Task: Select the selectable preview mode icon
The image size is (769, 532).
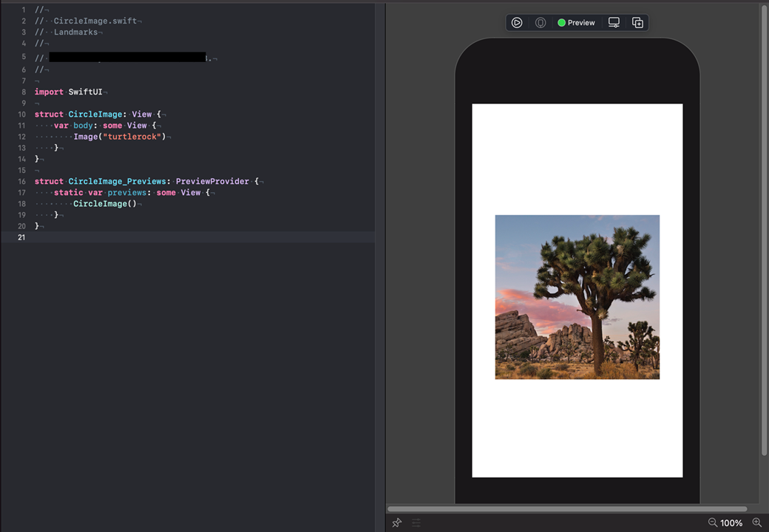Action: [541, 22]
